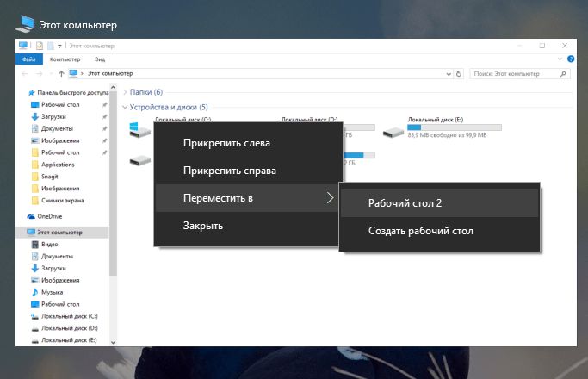The width and height of the screenshot is (588, 379).
Task: Open Snagit folder in the sidebar
Action: tap(51, 176)
